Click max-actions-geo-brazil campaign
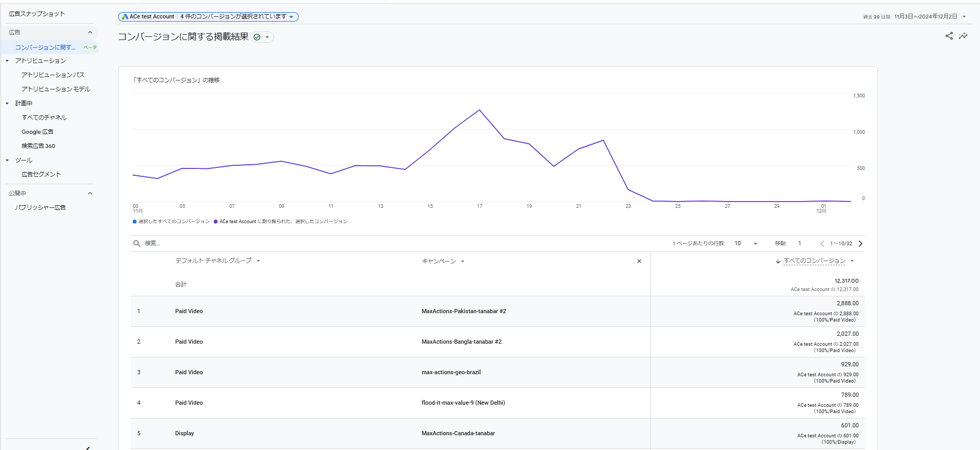 pyautogui.click(x=451, y=372)
